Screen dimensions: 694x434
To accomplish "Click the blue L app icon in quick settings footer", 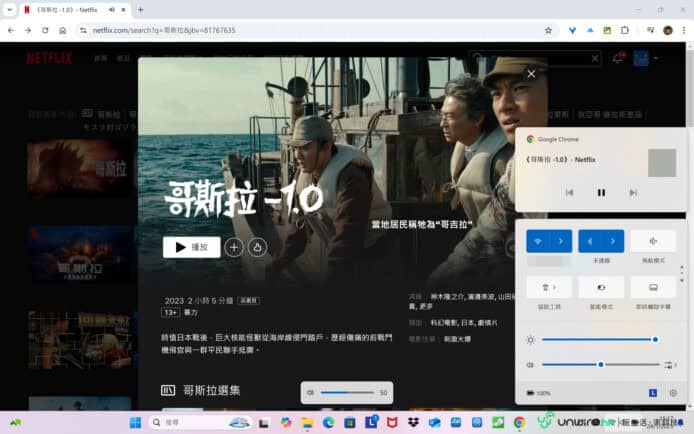I will pyautogui.click(x=653, y=393).
